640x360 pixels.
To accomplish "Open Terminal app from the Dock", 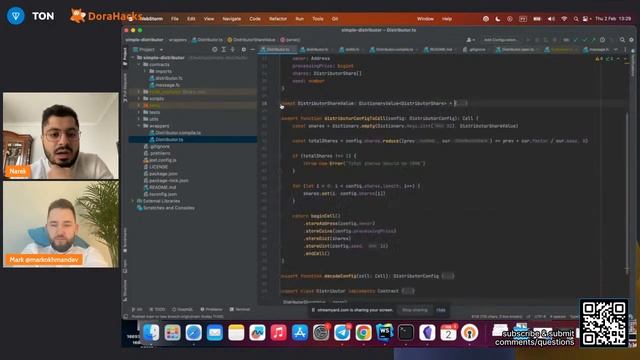I will click(406, 333).
